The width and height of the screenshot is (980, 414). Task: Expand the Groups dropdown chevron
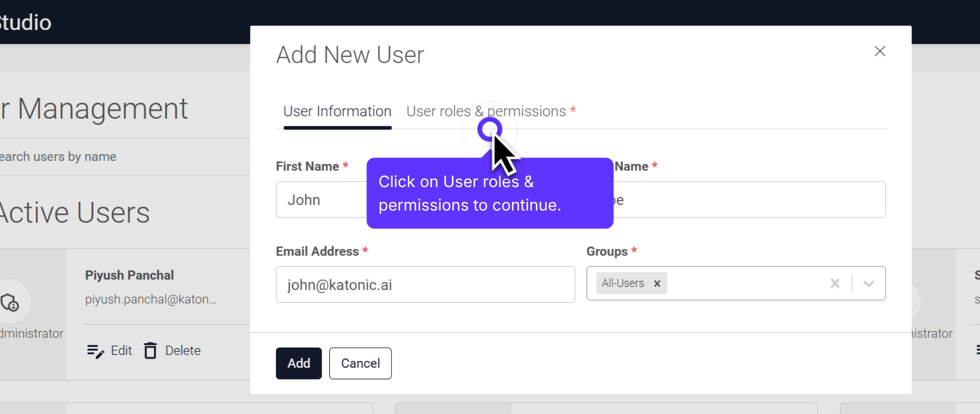tap(868, 283)
